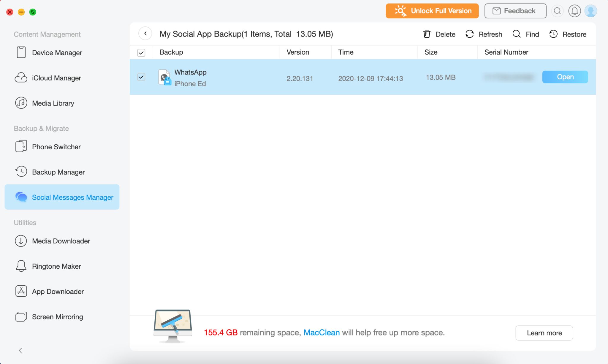608x364 pixels.
Task: Collapse the sidebar with bottom chevron
Action: (20, 351)
